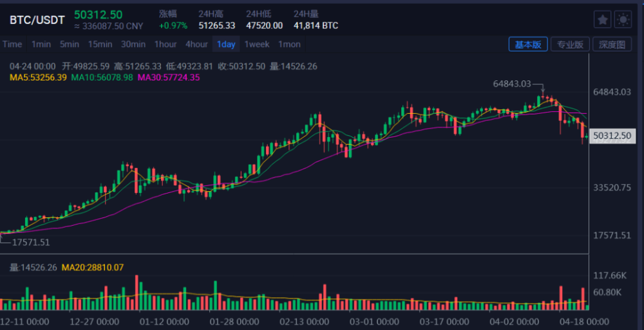Select the active 1day interval tab
This screenshot has height=330, width=644.
click(x=226, y=44)
